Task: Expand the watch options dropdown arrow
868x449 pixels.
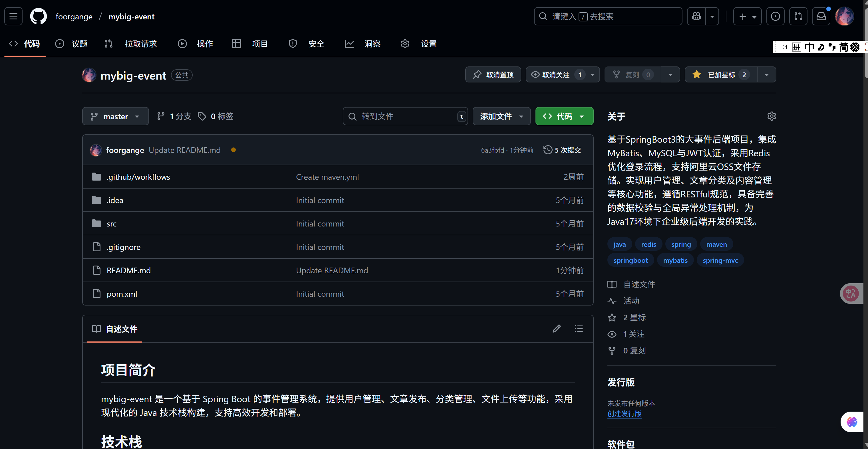Action: [x=593, y=74]
